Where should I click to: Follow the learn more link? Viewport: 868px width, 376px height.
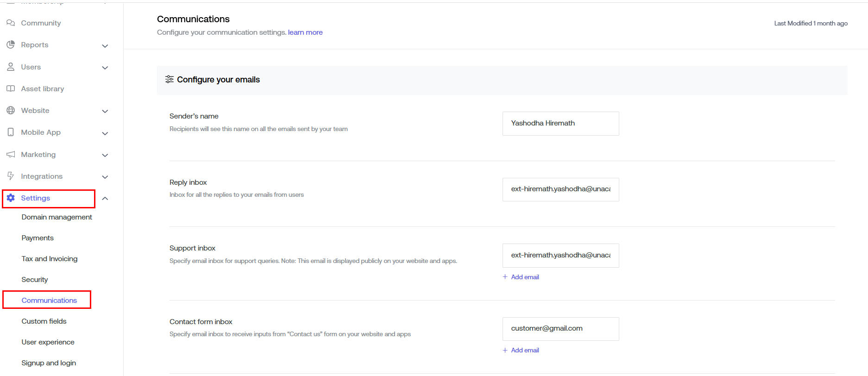click(305, 32)
